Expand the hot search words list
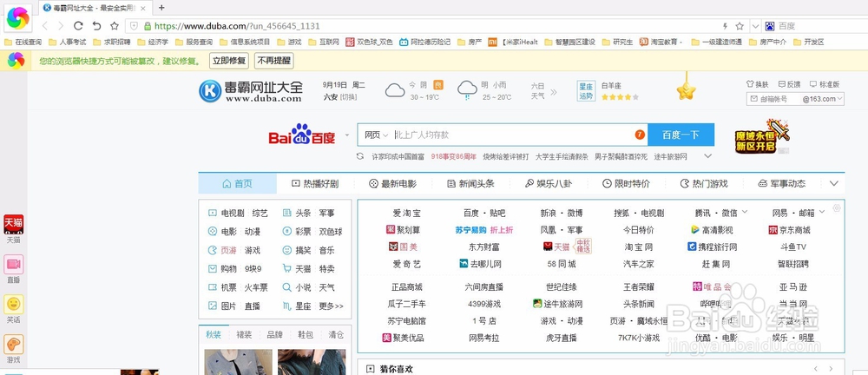868x375 pixels. [707, 157]
